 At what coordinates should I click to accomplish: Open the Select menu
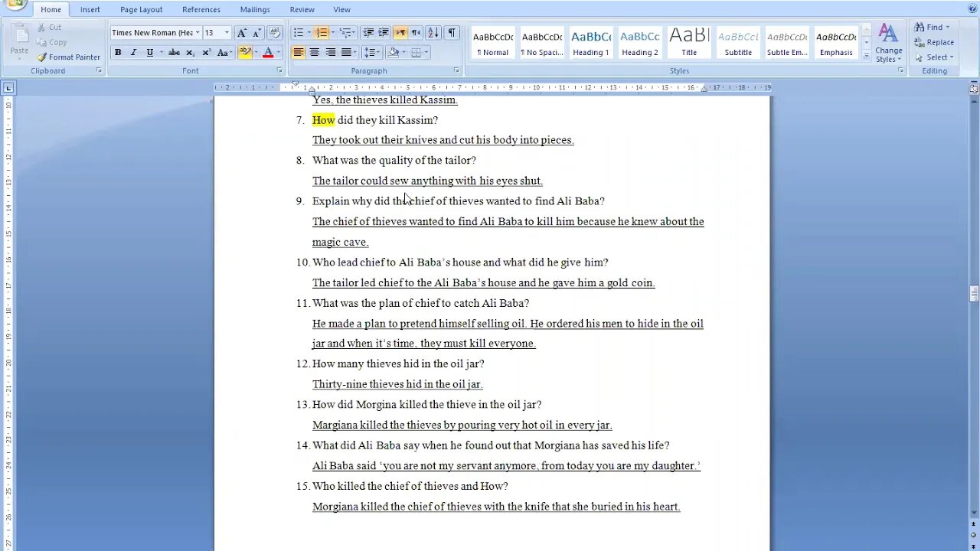934,57
